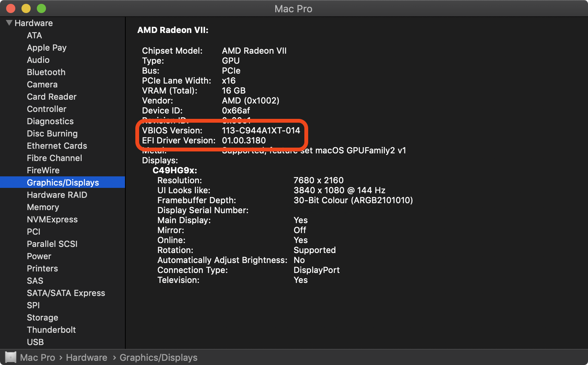Open Disc Burning information
This screenshot has height=365, width=588.
pyautogui.click(x=52, y=133)
